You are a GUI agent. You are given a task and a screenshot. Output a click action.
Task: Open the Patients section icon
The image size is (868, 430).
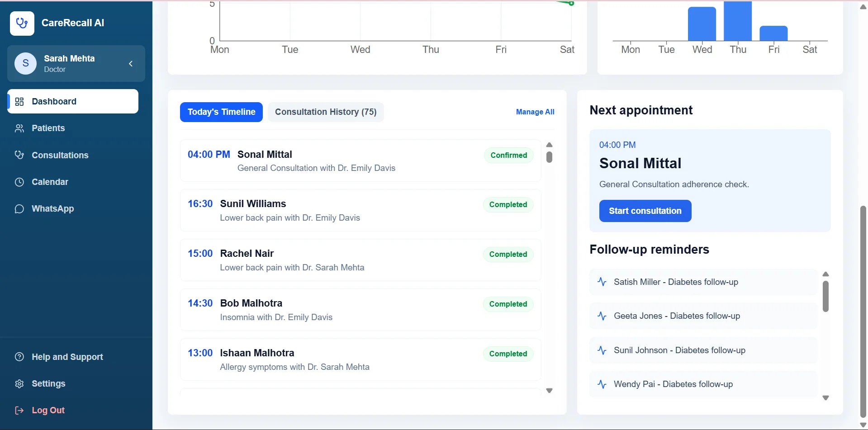[19, 128]
